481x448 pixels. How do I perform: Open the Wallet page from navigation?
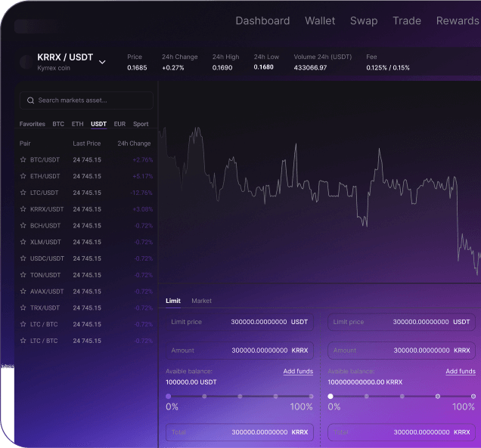(x=320, y=20)
